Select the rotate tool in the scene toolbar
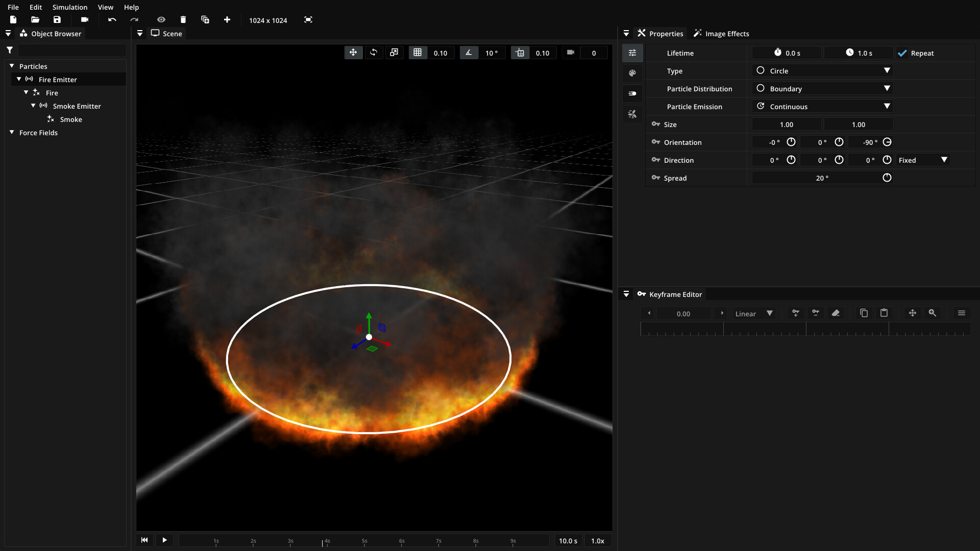Image resolution: width=980 pixels, height=551 pixels. point(374,53)
